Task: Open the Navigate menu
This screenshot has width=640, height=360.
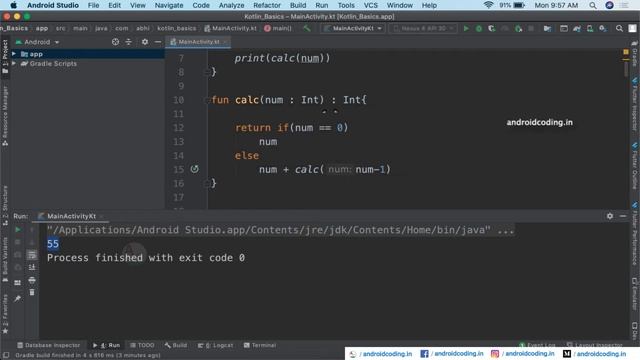Action: [x=169, y=5]
